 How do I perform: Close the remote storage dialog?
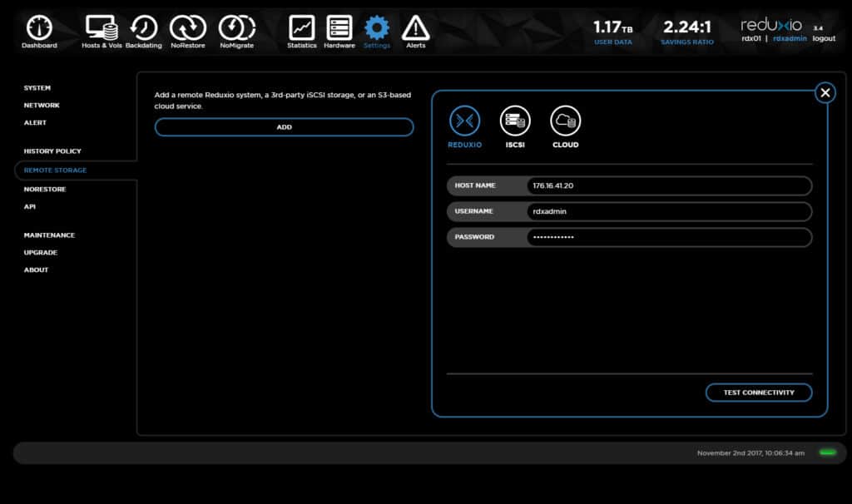[x=825, y=93]
